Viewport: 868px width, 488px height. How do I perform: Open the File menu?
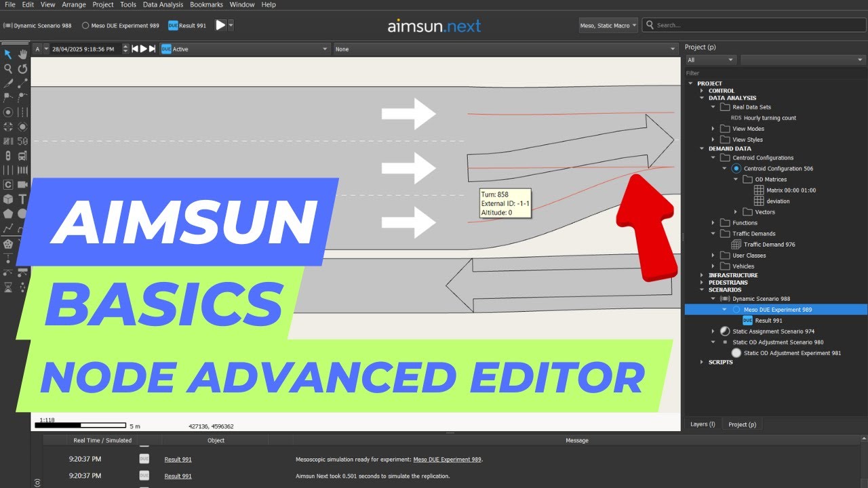point(9,5)
